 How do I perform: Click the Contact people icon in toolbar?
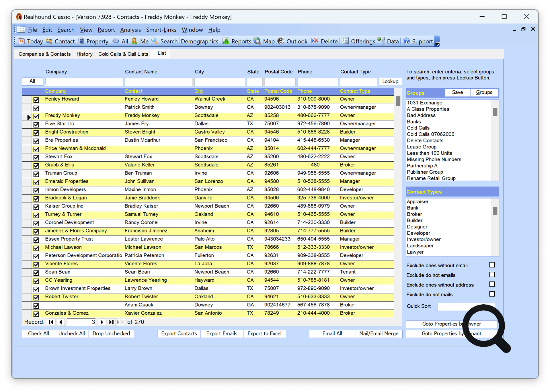(x=49, y=41)
